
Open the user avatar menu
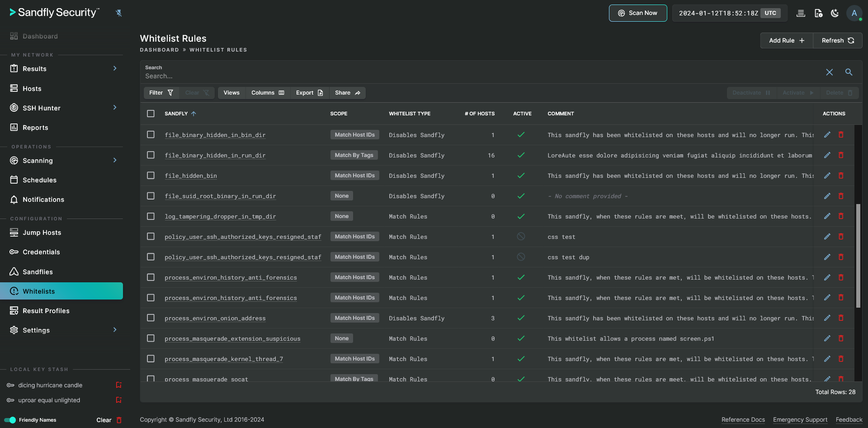pos(854,13)
